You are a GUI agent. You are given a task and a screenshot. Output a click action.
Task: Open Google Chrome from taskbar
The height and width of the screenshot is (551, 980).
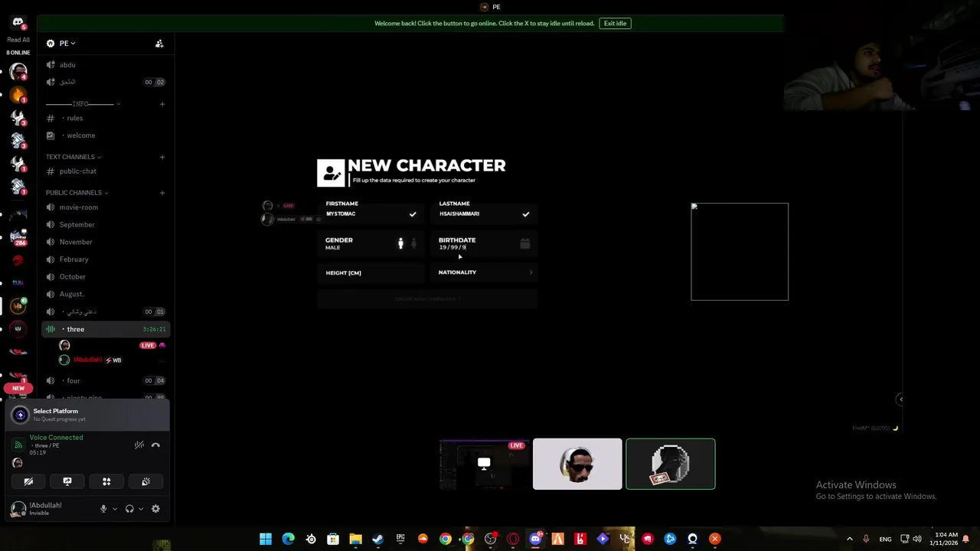(446, 539)
